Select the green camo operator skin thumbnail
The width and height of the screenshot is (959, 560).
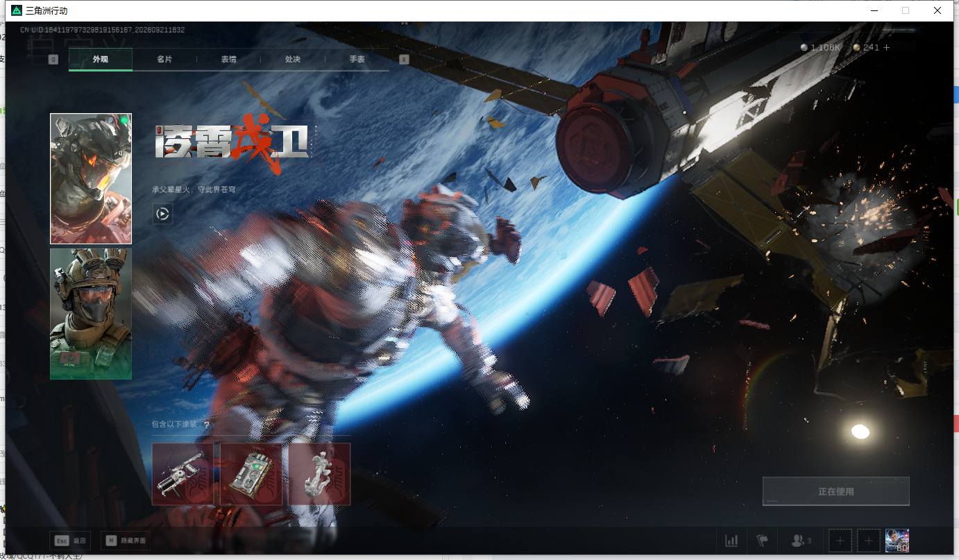click(x=91, y=314)
